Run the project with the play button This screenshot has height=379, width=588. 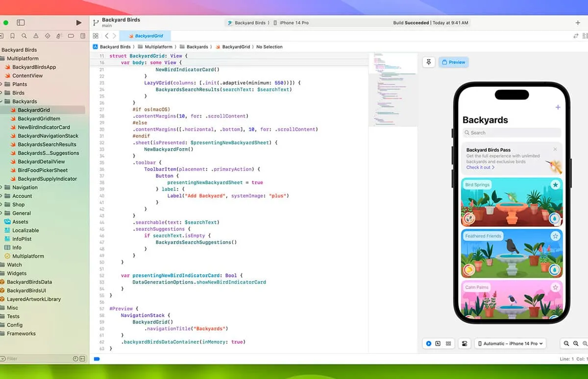coord(79,23)
